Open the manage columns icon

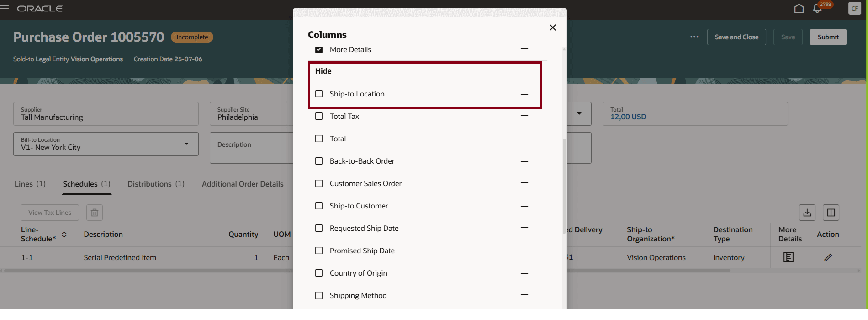coord(831,213)
